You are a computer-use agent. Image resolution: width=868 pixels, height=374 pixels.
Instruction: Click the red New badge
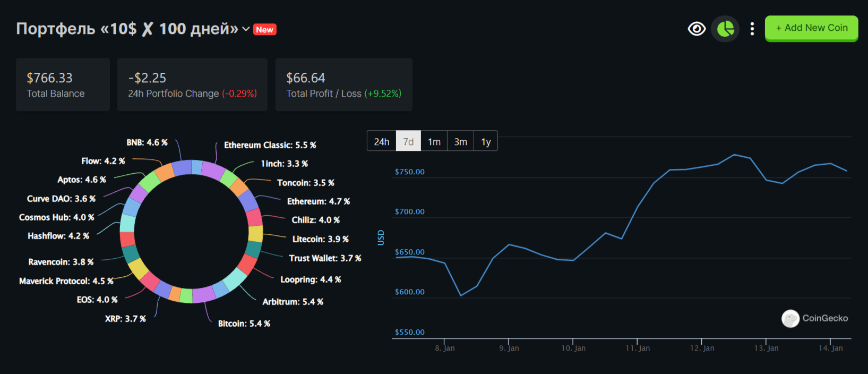click(264, 30)
